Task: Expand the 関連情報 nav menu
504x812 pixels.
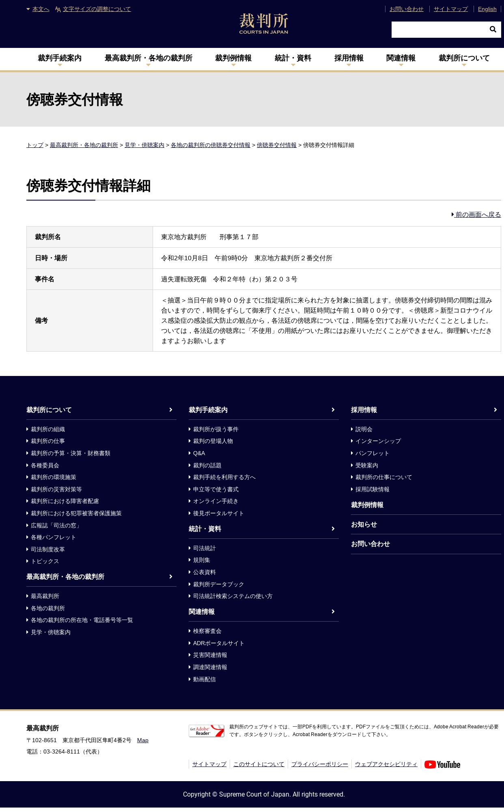Action: [401, 58]
